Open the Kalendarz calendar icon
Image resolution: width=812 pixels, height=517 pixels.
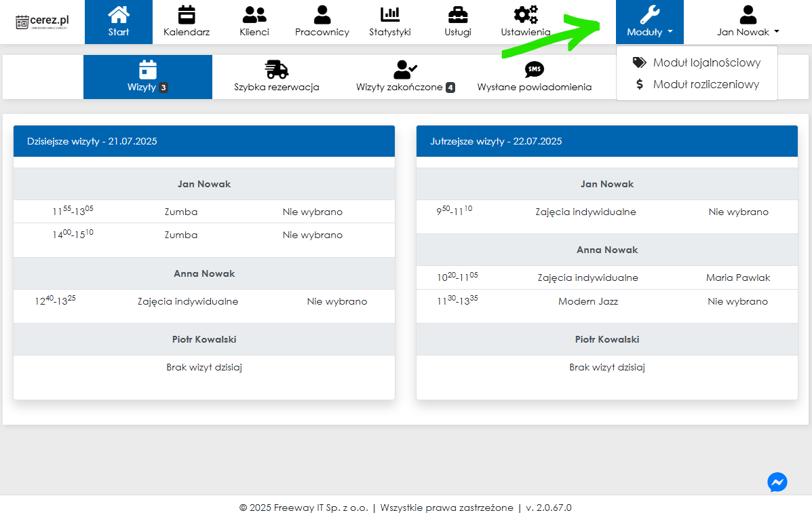point(187,14)
